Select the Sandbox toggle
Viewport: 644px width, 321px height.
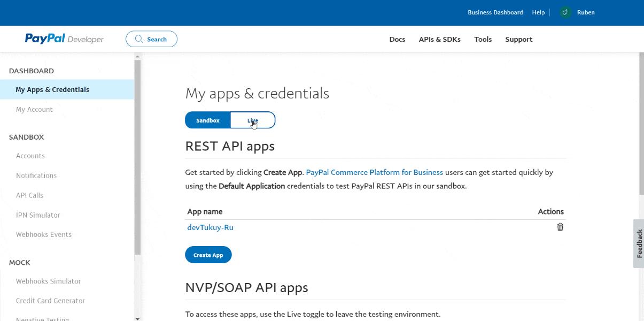click(207, 120)
